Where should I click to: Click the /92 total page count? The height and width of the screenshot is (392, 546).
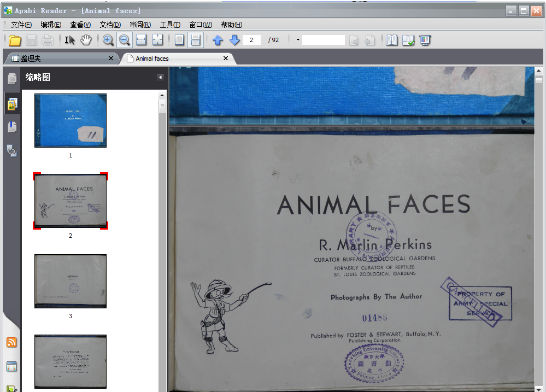click(x=273, y=40)
